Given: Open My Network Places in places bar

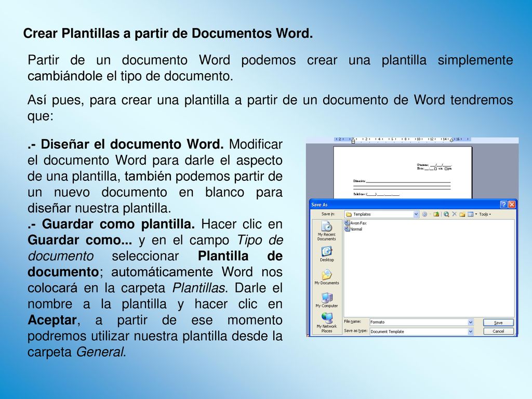Looking at the screenshot, I should tap(326, 323).
